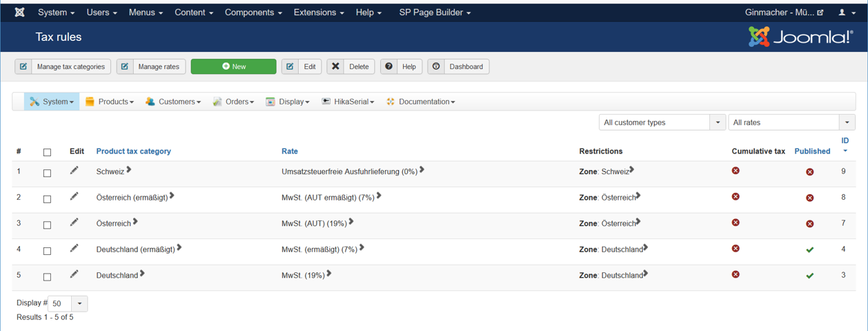Open the Products menu in HikaShop bar
This screenshot has width=868, height=331.
click(x=109, y=102)
